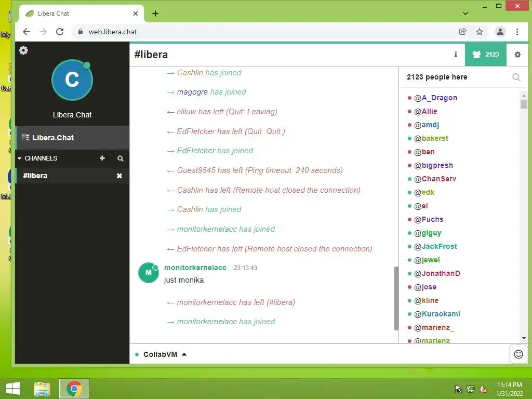Open File Explorer from taskbar
This screenshot has width=532, height=399.
42,389
